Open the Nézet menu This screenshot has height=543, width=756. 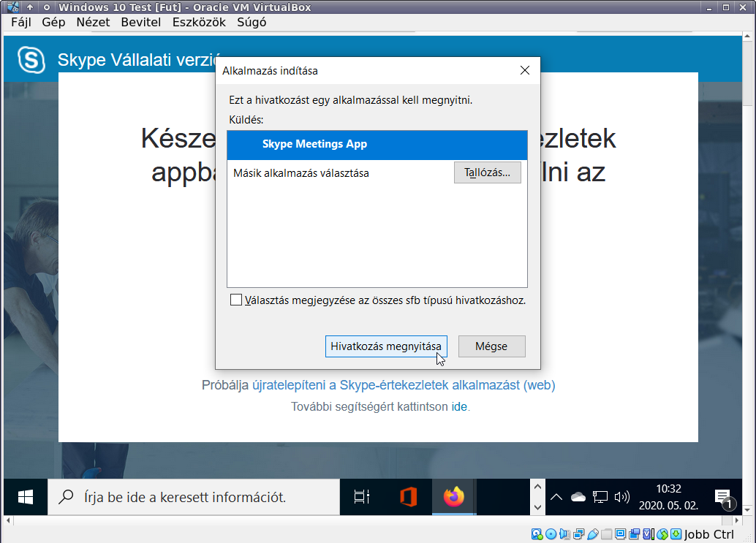pos(93,22)
